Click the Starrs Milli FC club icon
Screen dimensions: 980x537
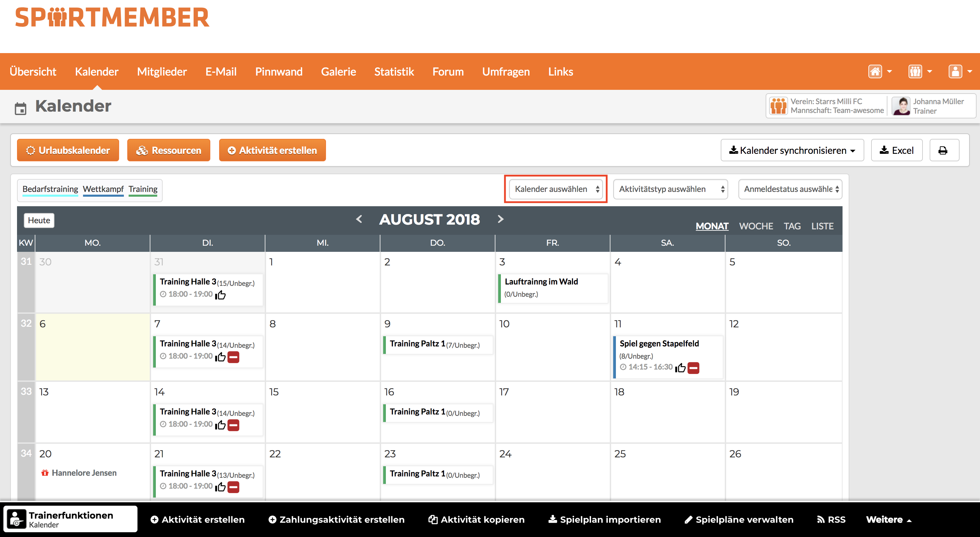[x=778, y=106]
